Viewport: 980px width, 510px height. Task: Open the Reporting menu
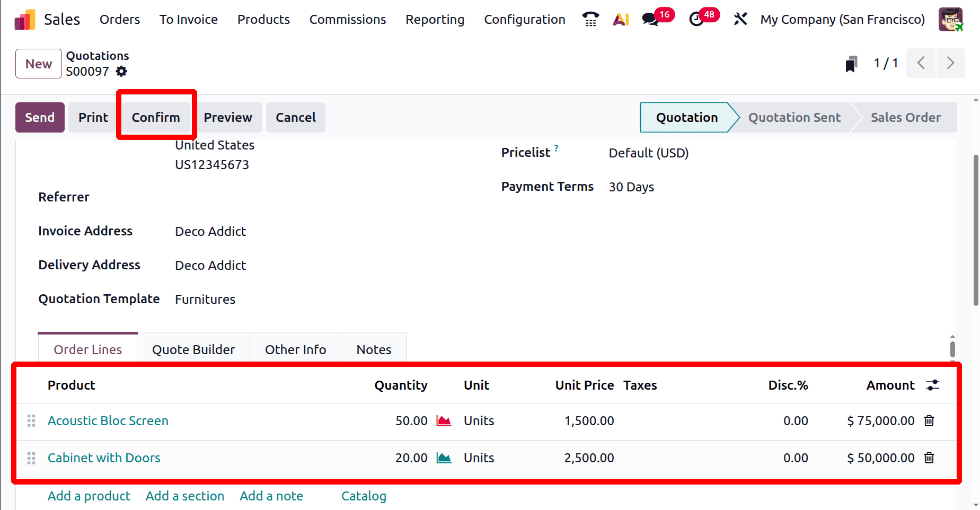[435, 20]
